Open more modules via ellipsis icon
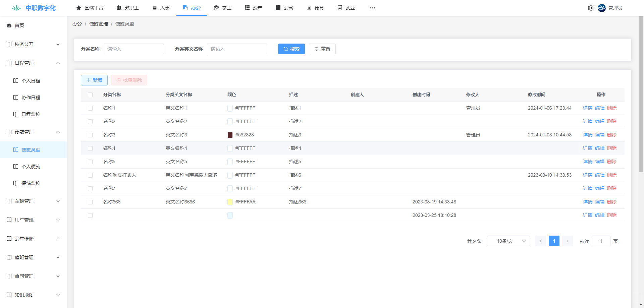 tap(372, 8)
